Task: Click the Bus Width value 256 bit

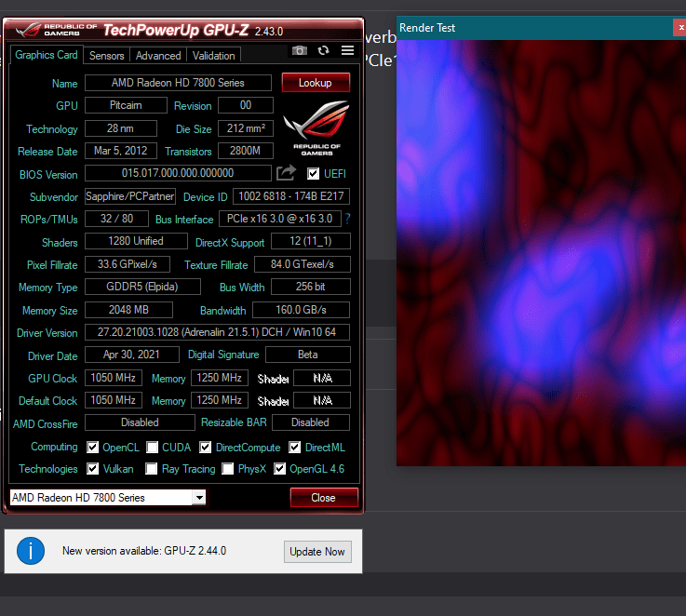Action: (x=311, y=287)
